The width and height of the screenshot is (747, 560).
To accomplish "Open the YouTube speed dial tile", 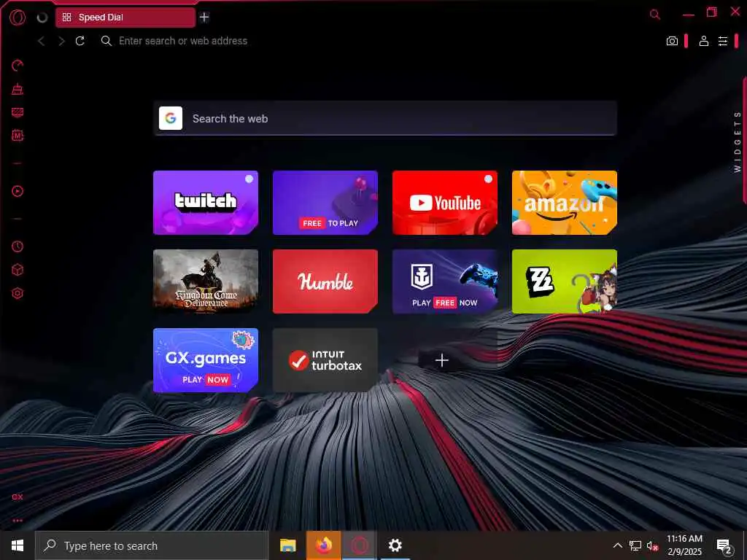I will pos(445,203).
